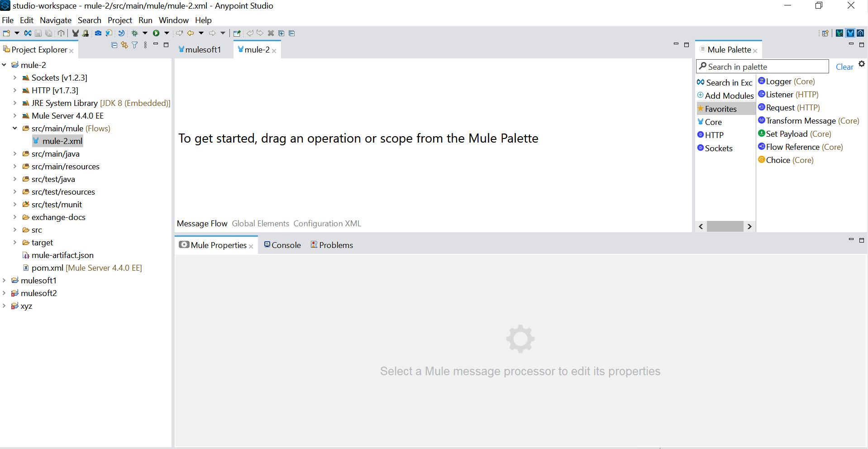Click the palette scroll-left arrow

click(x=701, y=226)
